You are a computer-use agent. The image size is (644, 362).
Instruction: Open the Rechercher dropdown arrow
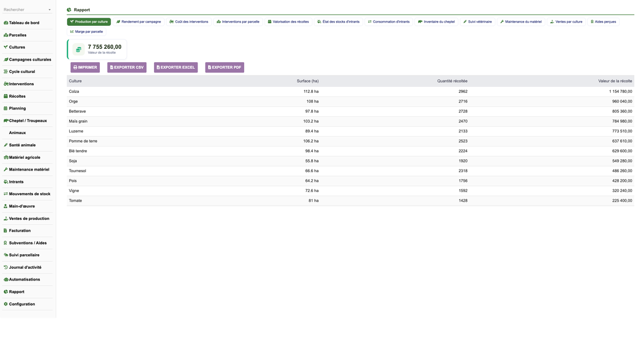coord(50,10)
